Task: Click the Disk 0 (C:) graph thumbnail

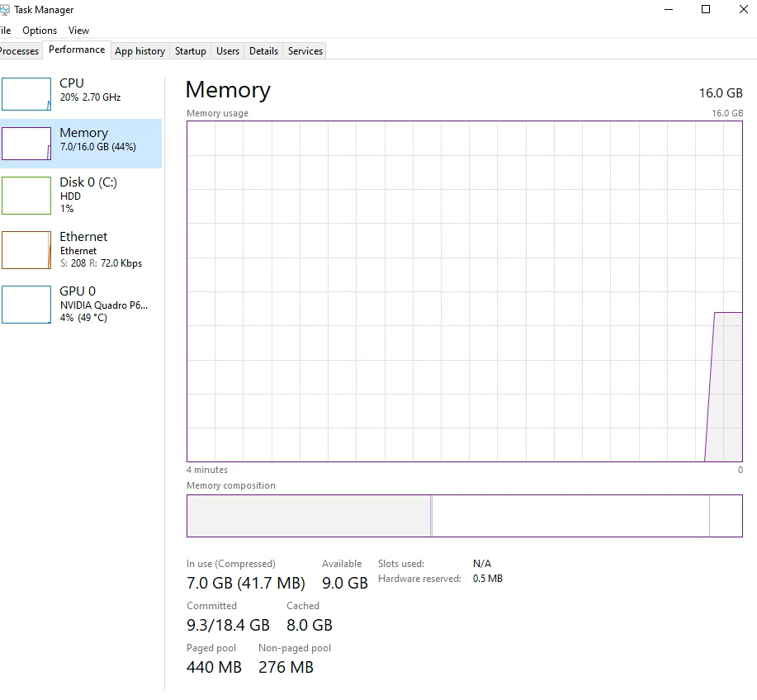Action: [x=26, y=195]
